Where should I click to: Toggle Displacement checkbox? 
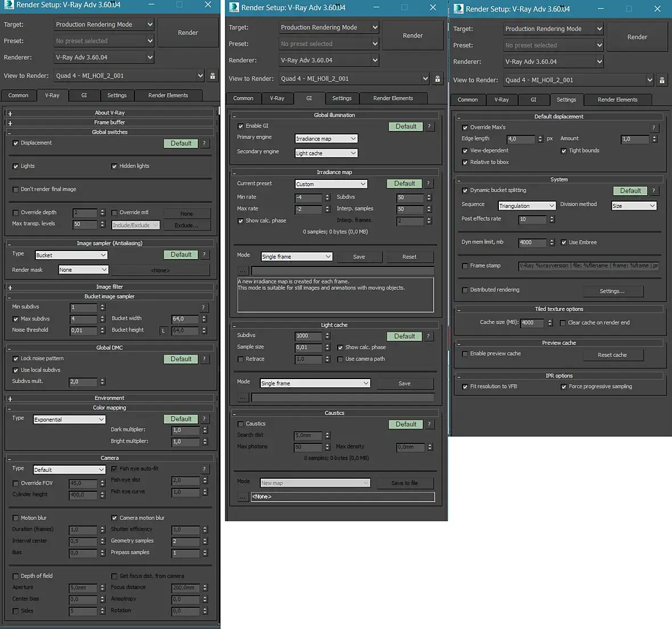click(x=15, y=143)
